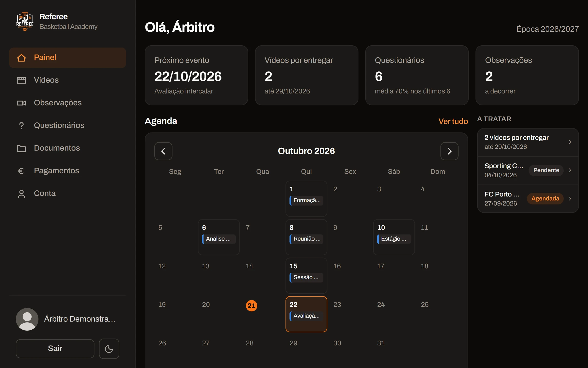The height and width of the screenshot is (368, 588).
Task: Open the Vídeos menu item
Action: (x=68, y=80)
